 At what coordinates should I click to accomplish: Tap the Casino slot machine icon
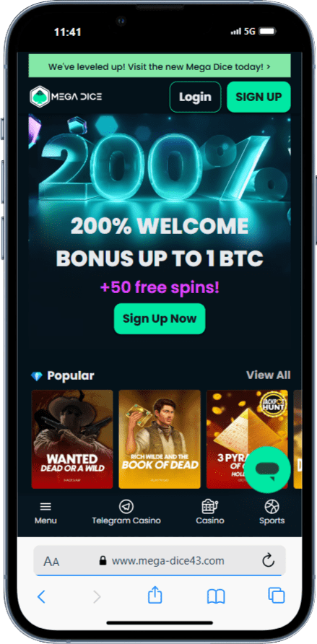point(210,506)
